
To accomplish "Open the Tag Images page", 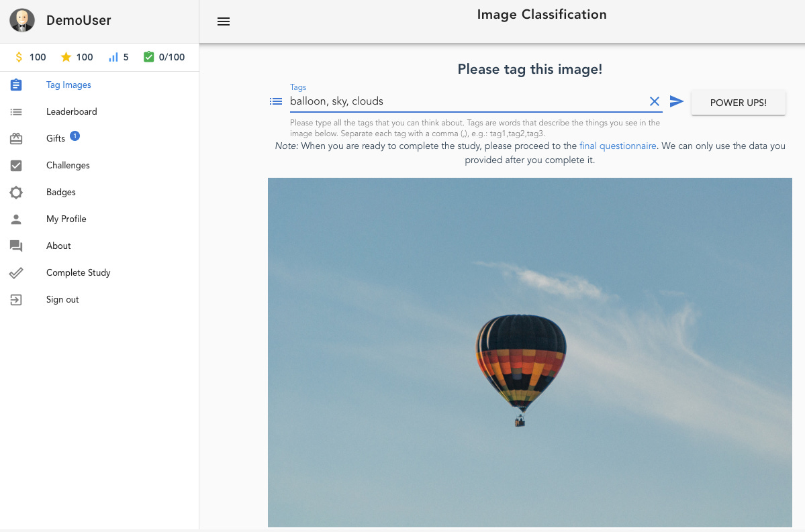I will tap(68, 85).
